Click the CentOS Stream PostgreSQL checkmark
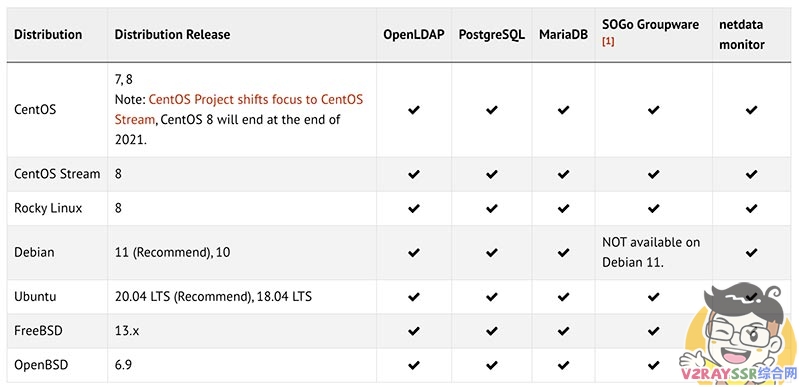The image size is (800, 388). [491, 174]
